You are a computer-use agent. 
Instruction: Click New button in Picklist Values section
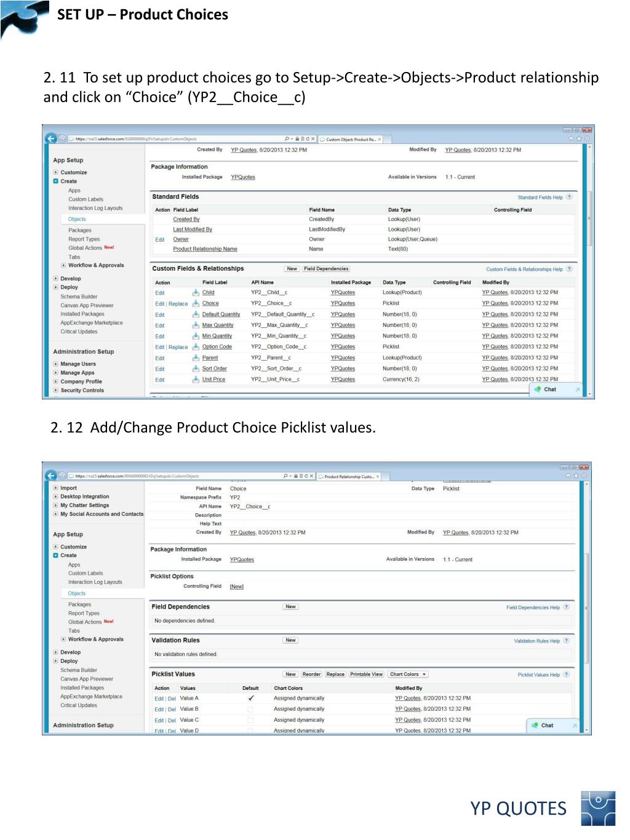click(290, 674)
